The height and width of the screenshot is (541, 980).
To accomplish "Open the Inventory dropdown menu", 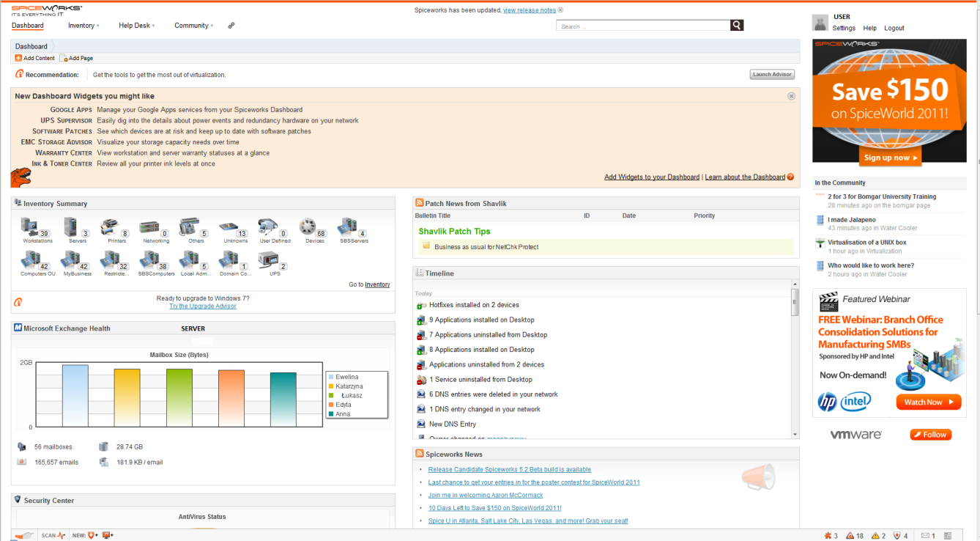I will point(83,26).
